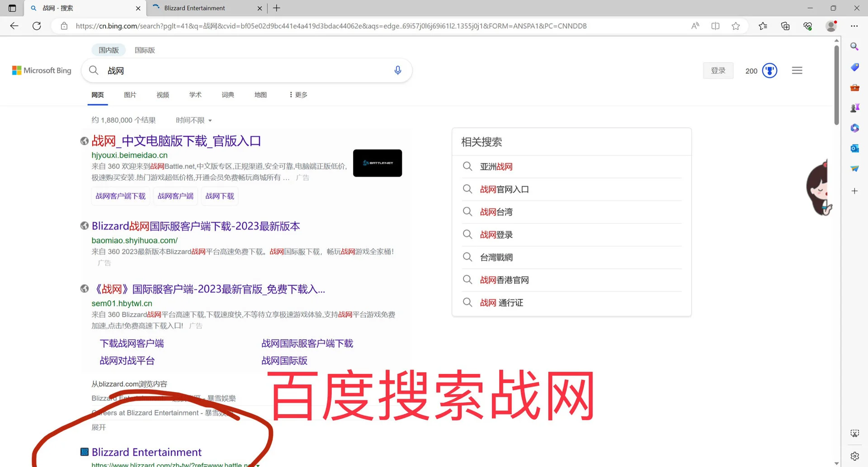Open the user profile avatar icon
Viewport: 868px width, 467px height.
(831, 26)
